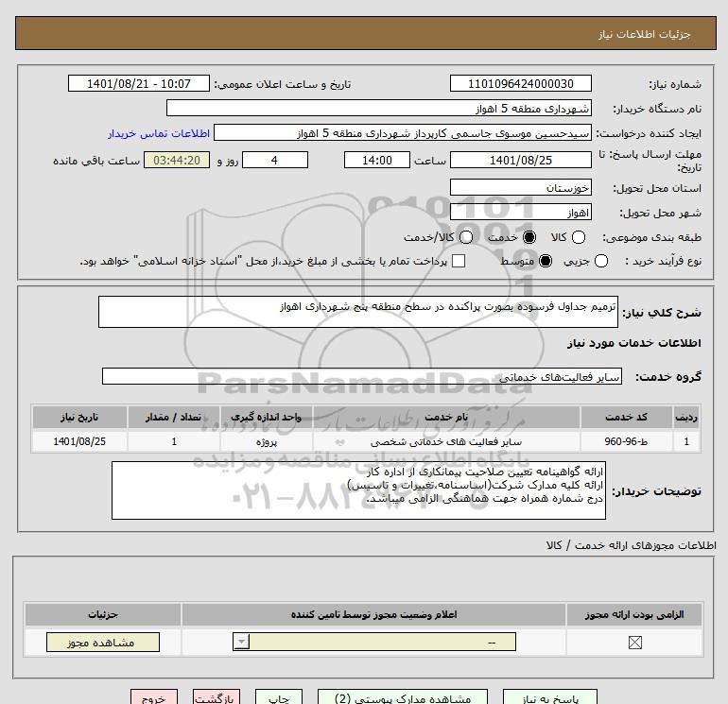The image size is (728, 704).
Task: Click the تاریخ نیاز column header
Action: coord(79,417)
